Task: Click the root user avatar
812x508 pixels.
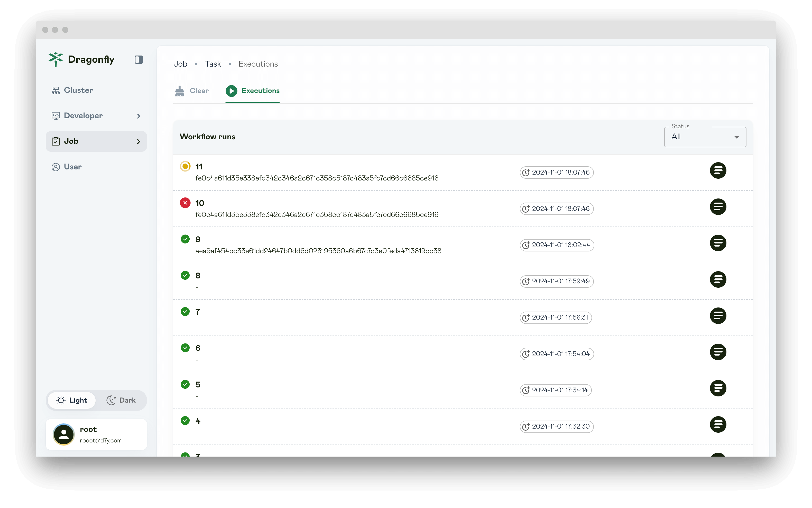Action: tap(63, 434)
